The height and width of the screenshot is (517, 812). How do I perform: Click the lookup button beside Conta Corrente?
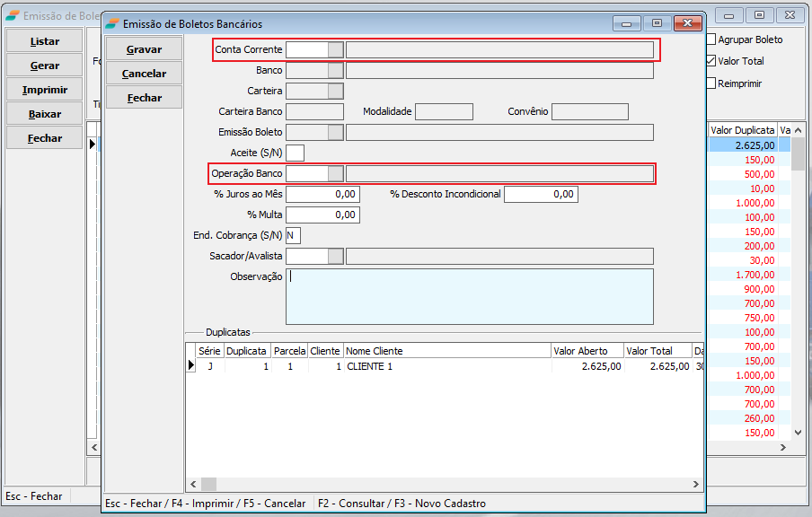tap(336, 49)
